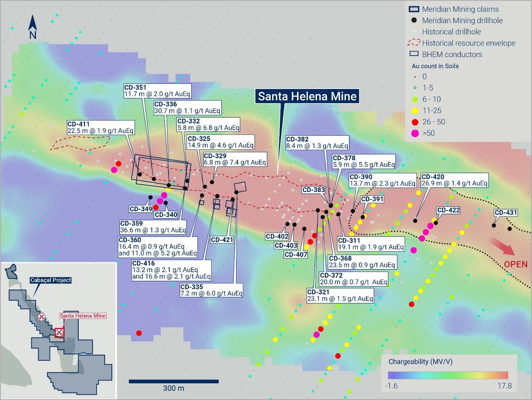532x400 pixels.
Task: Click the CD-407 label
Action: tap(296, 255)
